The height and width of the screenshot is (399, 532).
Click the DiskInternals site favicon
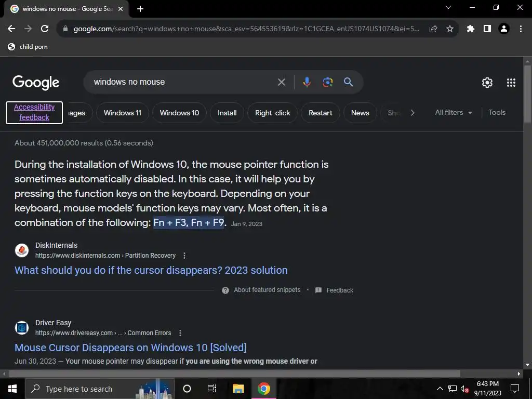[22, 250]
